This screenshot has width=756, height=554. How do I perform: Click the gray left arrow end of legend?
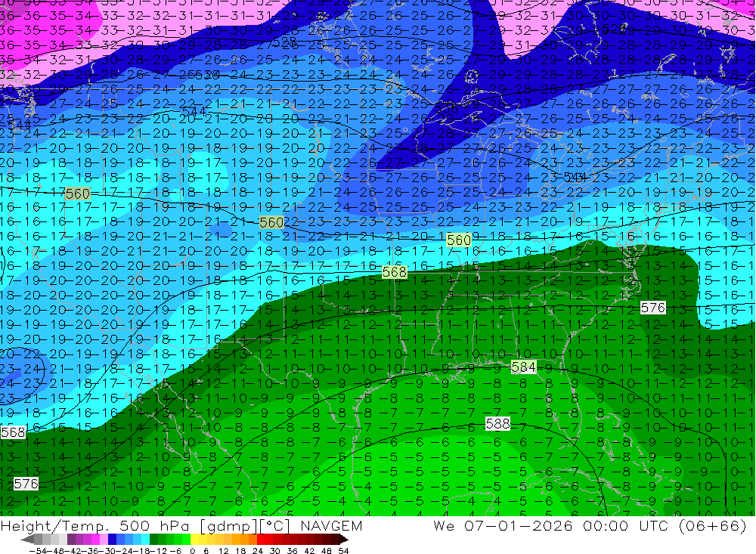pyautogui.click(x=27, y=539)
